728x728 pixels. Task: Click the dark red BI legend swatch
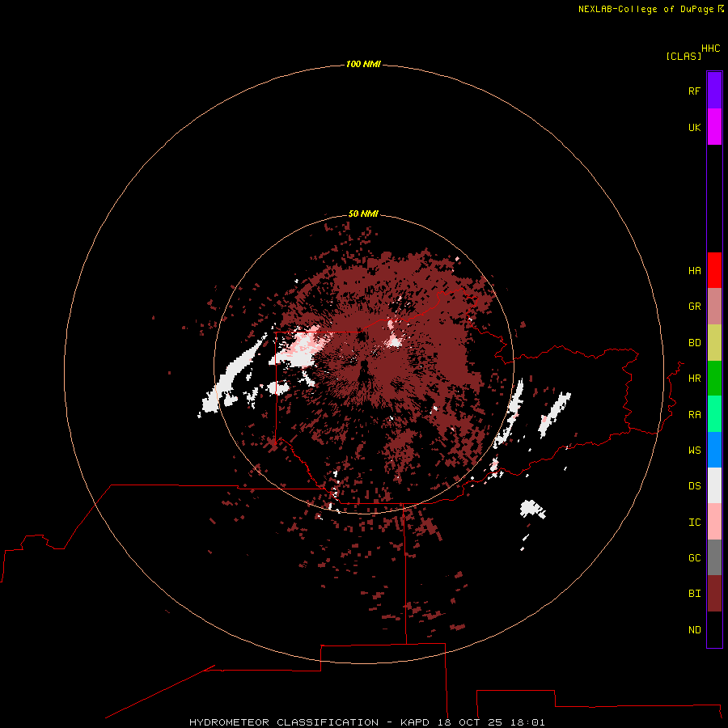click(714, 594)
